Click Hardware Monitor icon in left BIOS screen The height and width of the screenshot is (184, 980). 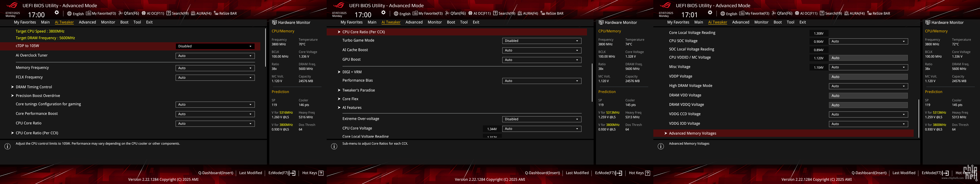tap(274, 22)
